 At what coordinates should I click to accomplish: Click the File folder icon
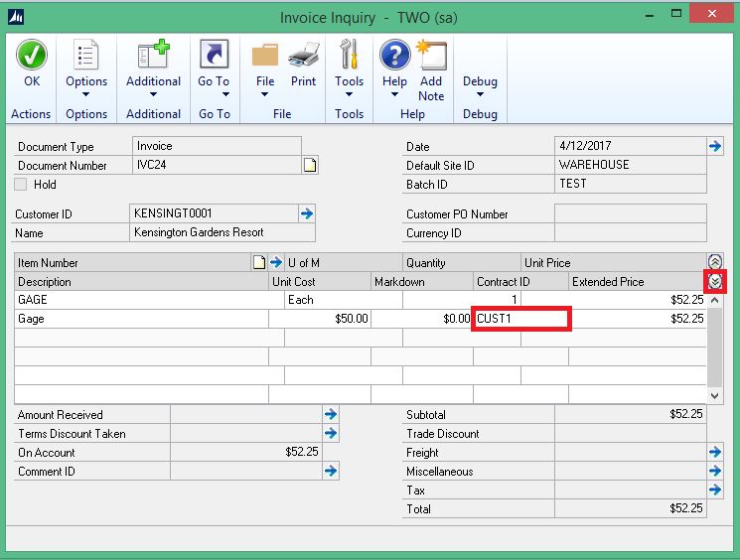265,56
